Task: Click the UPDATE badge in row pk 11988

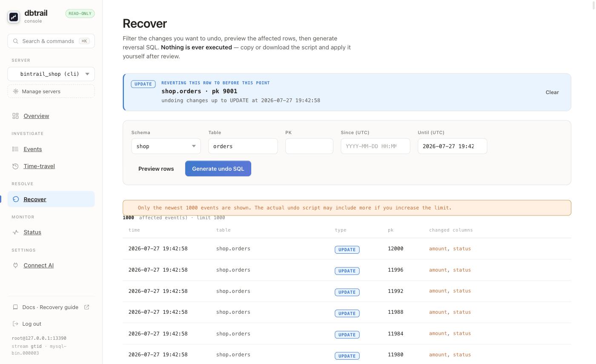Action: 347,313
